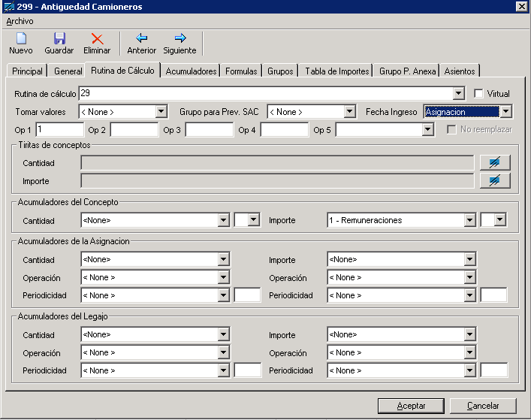
Task: Open the Archivo menu
Action: pyautogui.click(x=20, y=21)
